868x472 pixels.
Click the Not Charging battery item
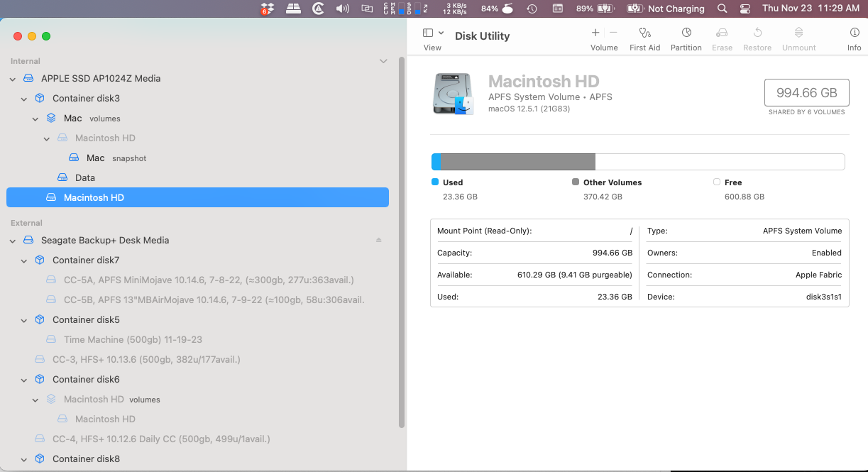click(x=666, y=9)
